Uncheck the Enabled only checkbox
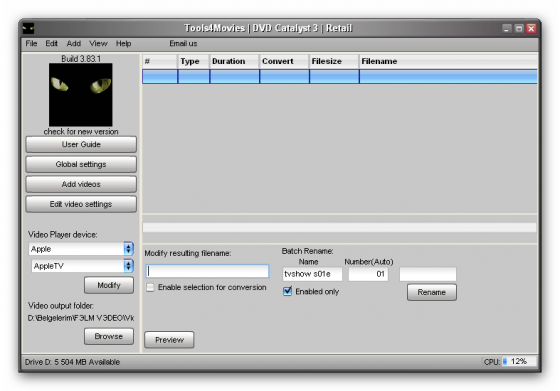Image resolution: width=560 pixels, height=391 pixels. coord(288,291)
